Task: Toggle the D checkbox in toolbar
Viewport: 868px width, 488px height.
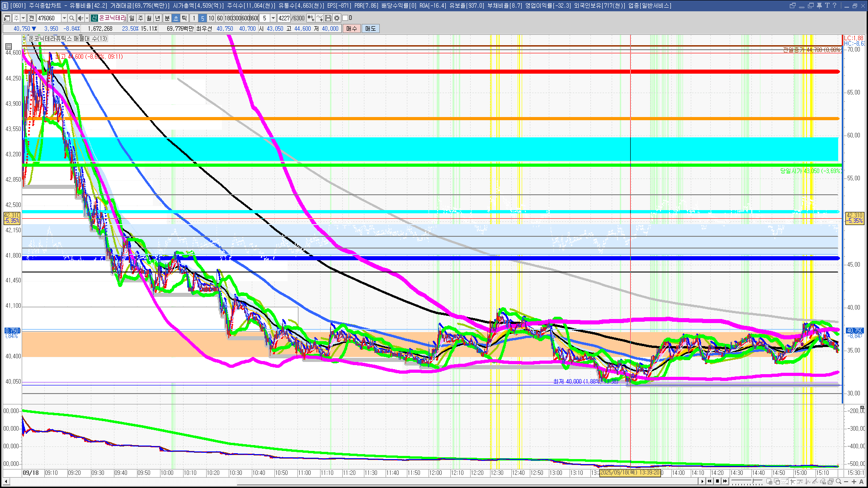Action: (345, 18)
